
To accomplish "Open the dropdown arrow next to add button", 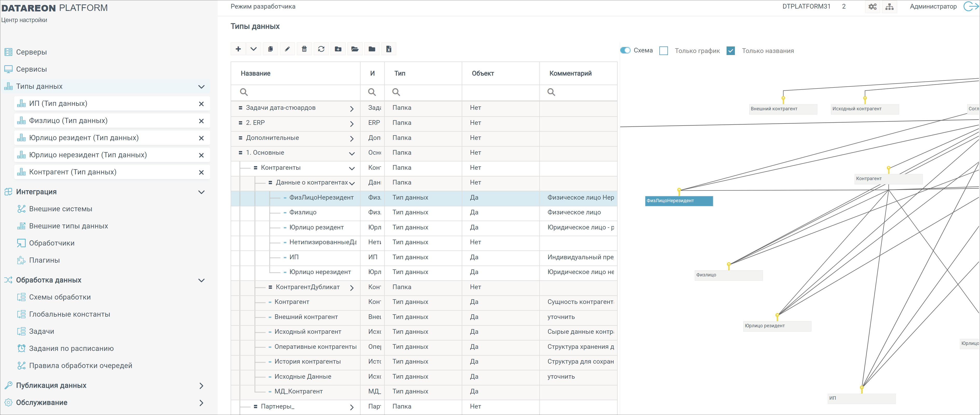I will pos(253,49).
